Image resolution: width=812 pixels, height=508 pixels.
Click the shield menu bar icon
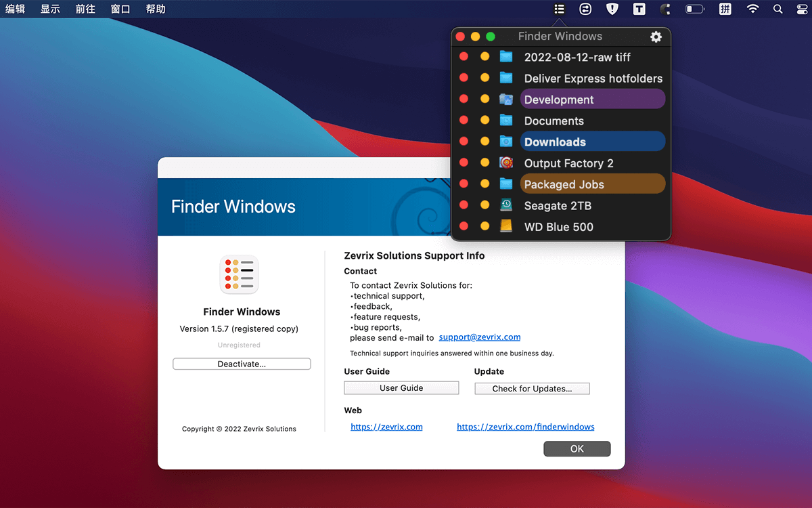click(x=612, y=9)
